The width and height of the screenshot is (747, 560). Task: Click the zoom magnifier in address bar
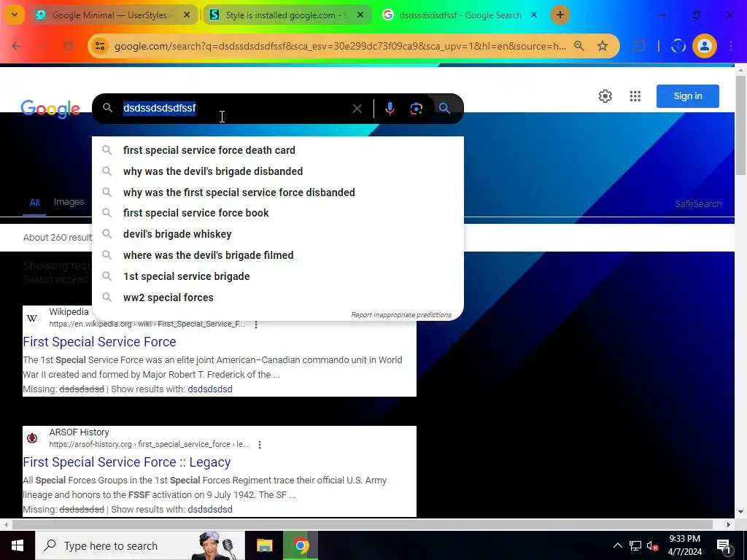pos(578,46)
